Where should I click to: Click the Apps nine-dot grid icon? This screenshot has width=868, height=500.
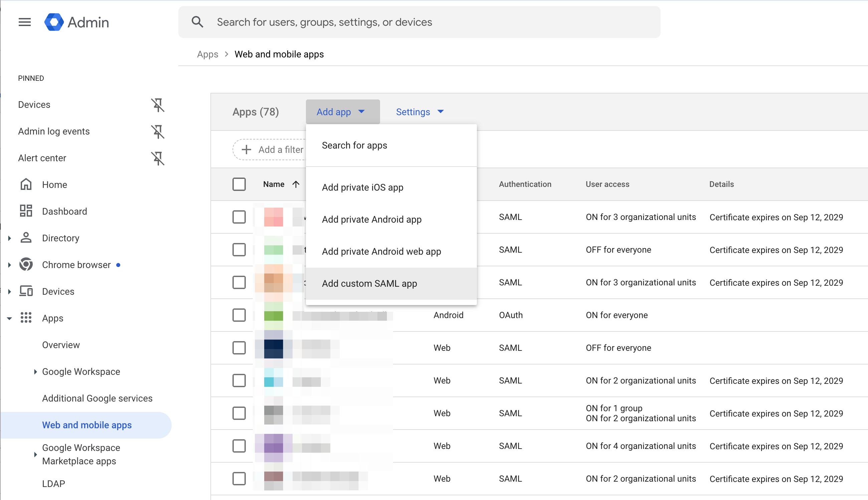(x=26, y=318)
